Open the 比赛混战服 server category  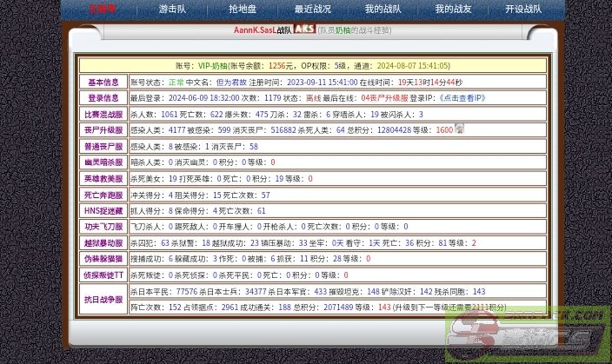(103, 114)
